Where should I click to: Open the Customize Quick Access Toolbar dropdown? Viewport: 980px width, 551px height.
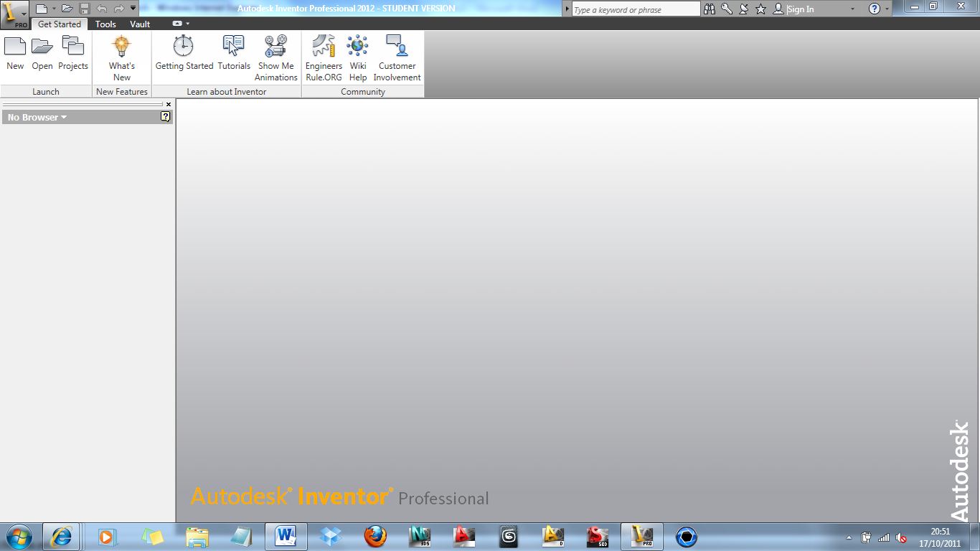pos(133,9)
